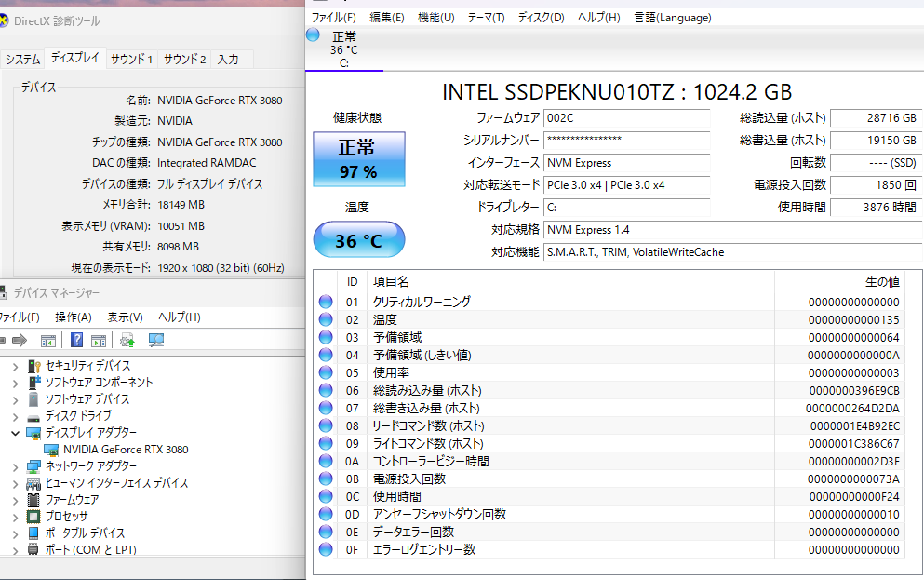The height and width of the screenshot is (580, 924).
Task: Click the update driver software toolbar icon
Action: coord(127,340)
